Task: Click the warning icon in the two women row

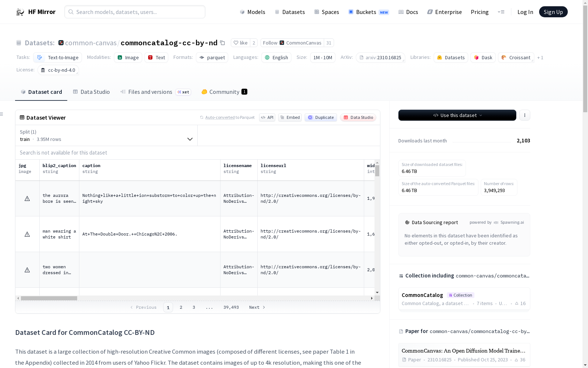Action: 27,270
